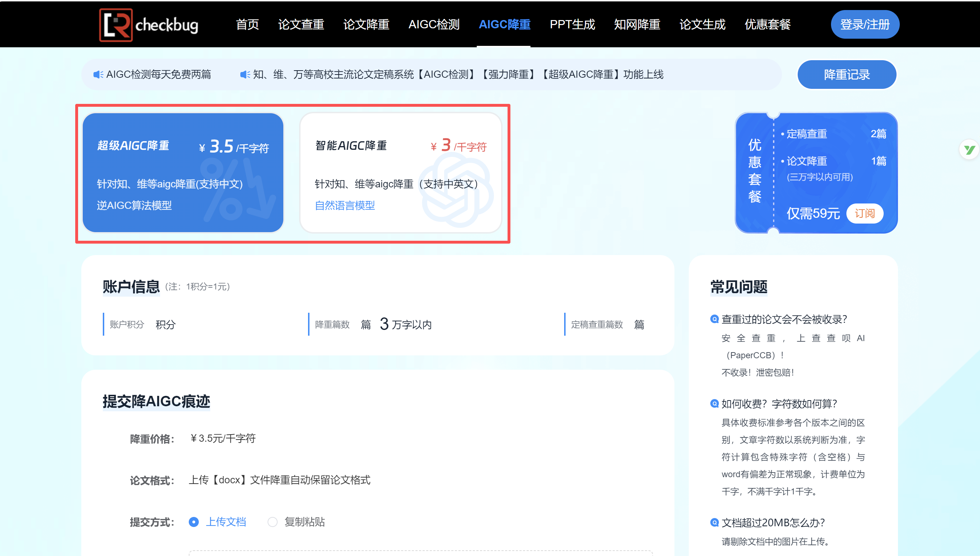Select the 上传文档 radio button

(194, 522)
